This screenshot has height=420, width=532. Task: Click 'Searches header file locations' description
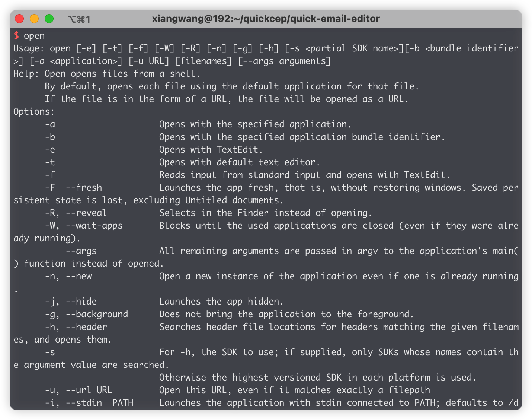(339, 327)
